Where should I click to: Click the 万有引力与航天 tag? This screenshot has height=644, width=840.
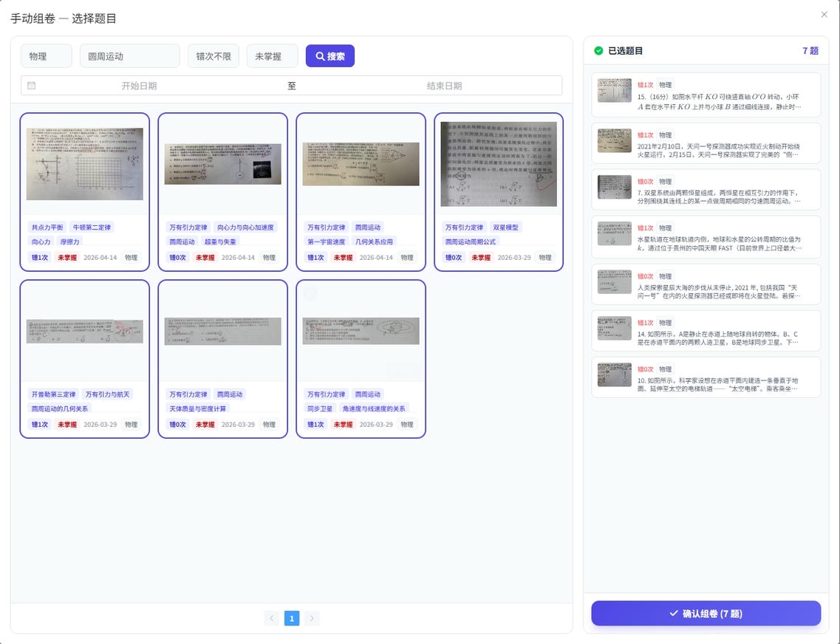108,394
